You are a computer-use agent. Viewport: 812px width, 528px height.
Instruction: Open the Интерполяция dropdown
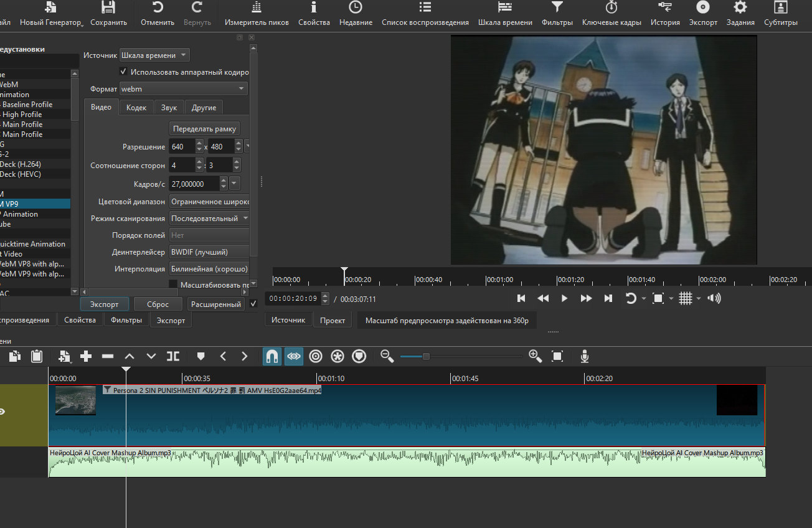pos(209,269)
